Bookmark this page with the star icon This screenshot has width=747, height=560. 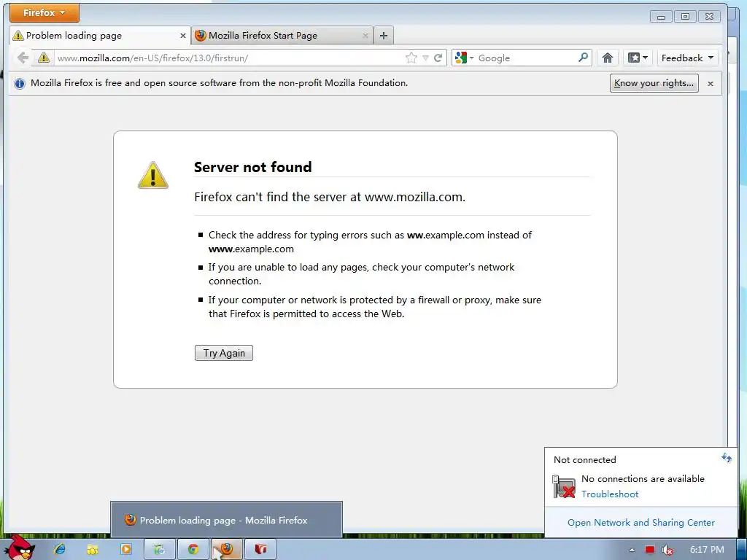click(411, 58)
